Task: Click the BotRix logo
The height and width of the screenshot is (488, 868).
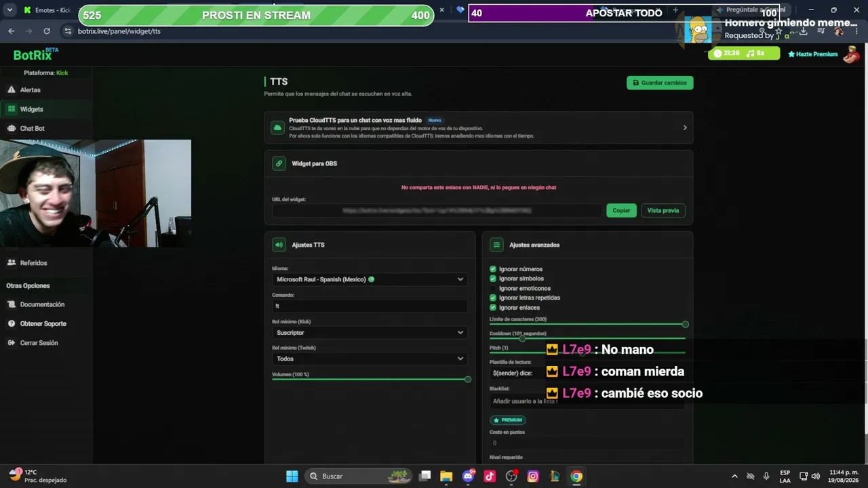Action: coord(36,54)
